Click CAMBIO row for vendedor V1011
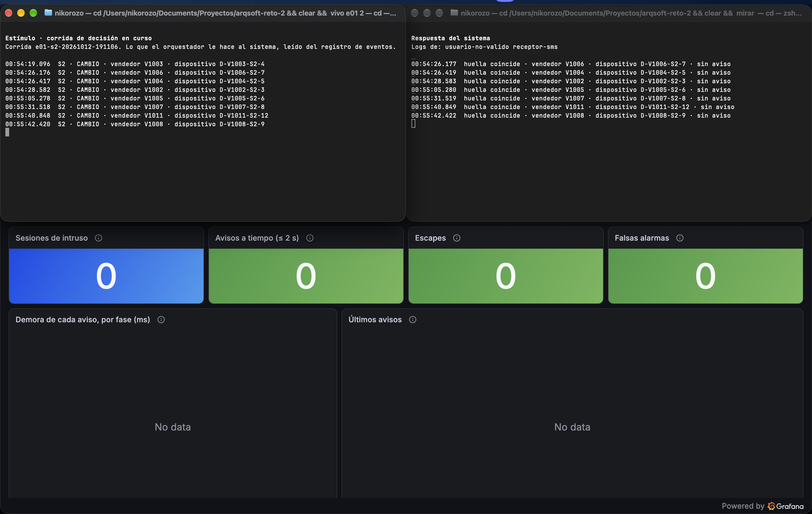Image resolution: width=812 pixels, height=514 pixels. [x=137, y=116]
